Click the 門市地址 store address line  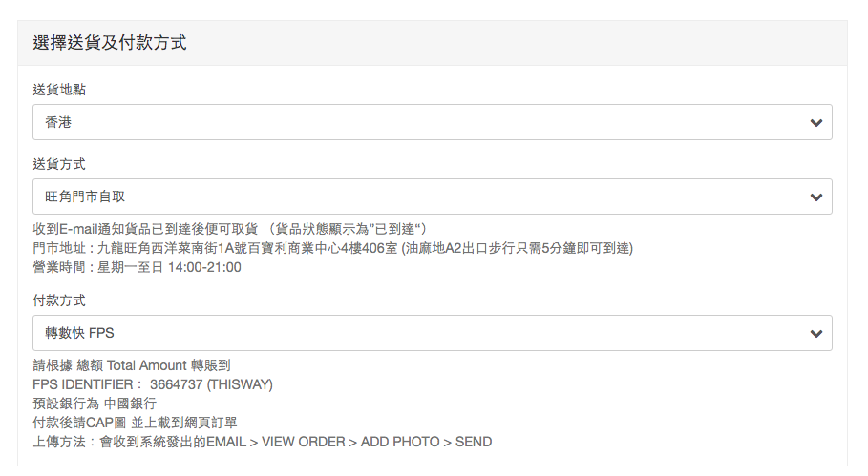pyautogui.click(x=332, y=248)
